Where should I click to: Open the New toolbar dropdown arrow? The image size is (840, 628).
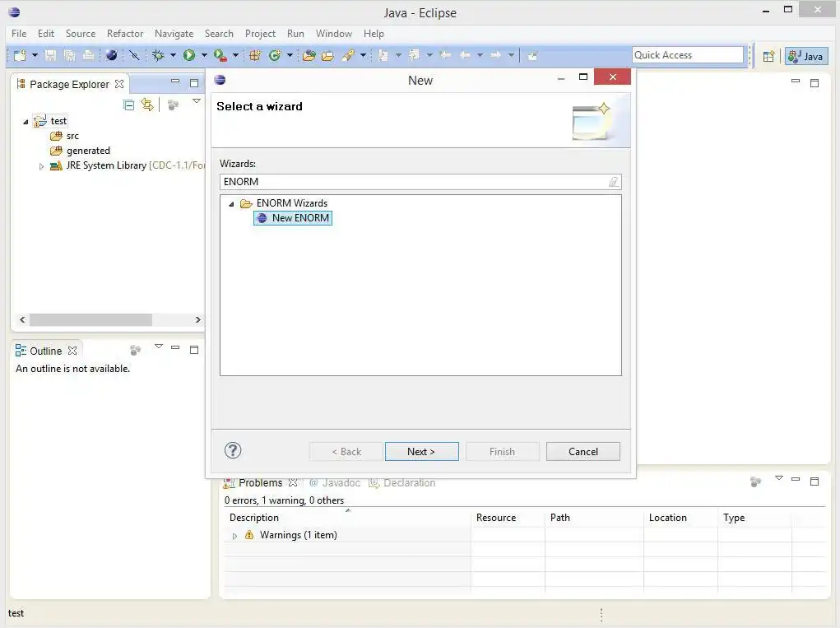click(x=35, y=55)
